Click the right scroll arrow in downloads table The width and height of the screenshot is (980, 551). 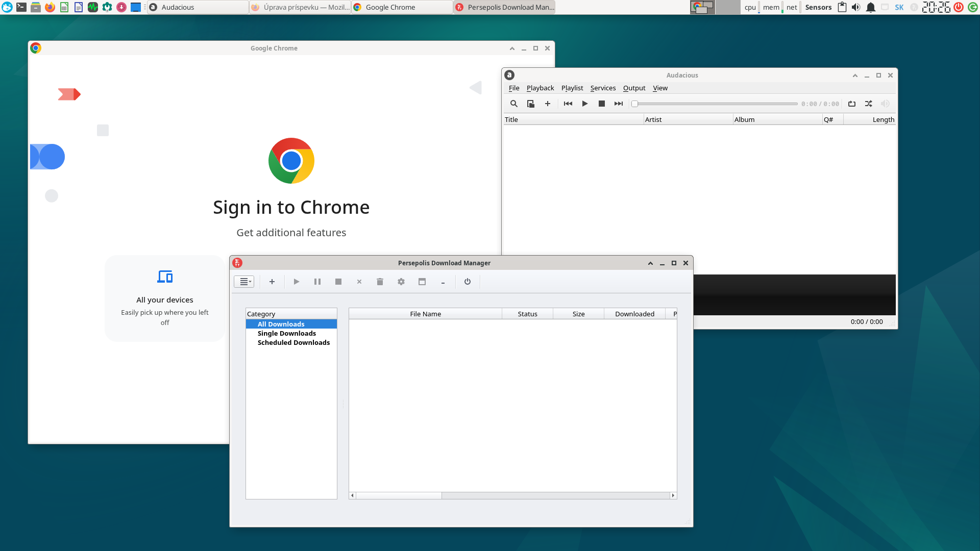pos(673,495)
